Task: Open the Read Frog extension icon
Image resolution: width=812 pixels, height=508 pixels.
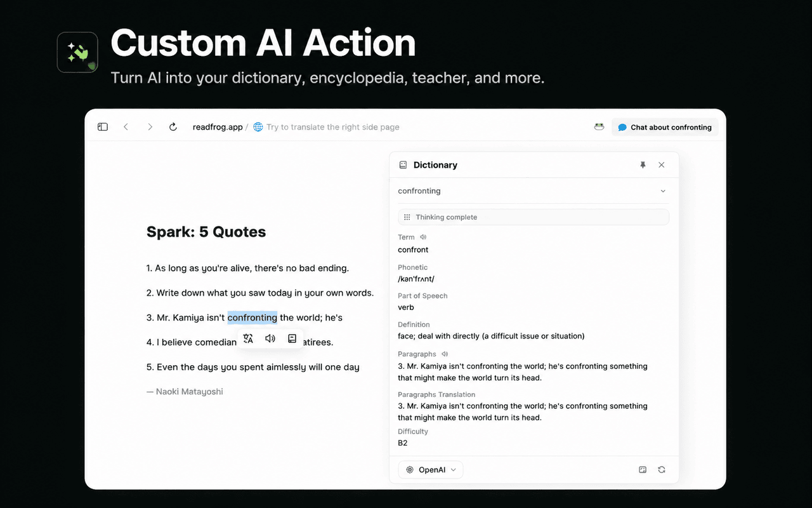Action: pos(599,127)
